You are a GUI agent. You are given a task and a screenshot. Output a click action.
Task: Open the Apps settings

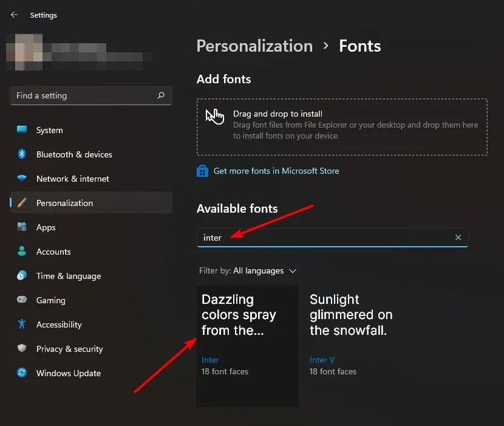[x=91, y=227]
